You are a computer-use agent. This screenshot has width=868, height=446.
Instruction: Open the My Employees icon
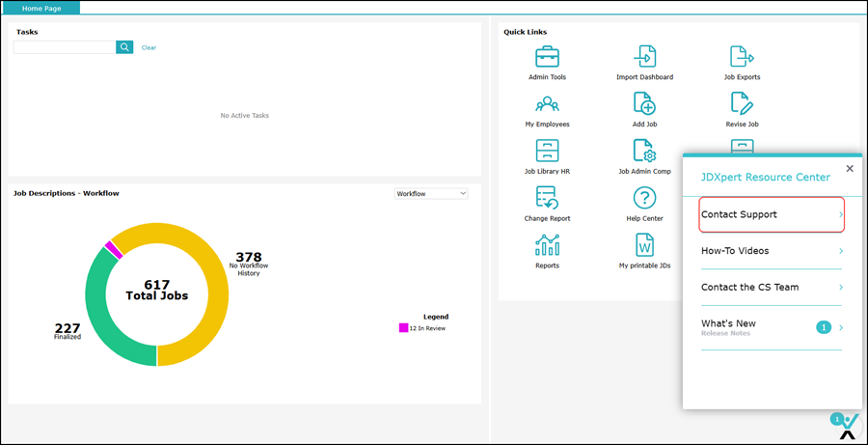click(547, 104)
